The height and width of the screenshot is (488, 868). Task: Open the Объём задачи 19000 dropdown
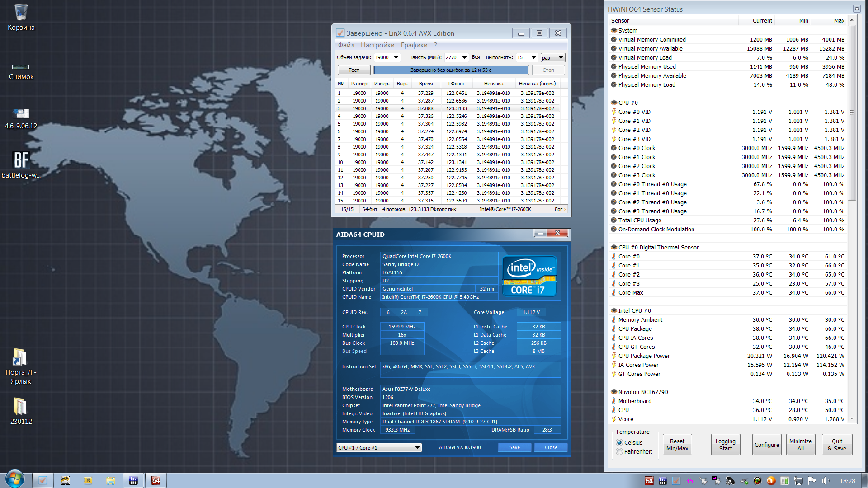click(x=396, y=57)
